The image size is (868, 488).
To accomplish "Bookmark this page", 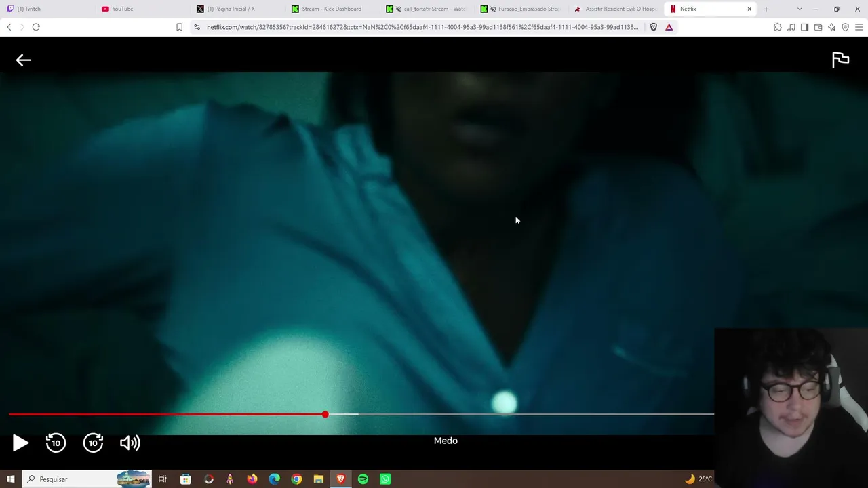I will (179, 27).
